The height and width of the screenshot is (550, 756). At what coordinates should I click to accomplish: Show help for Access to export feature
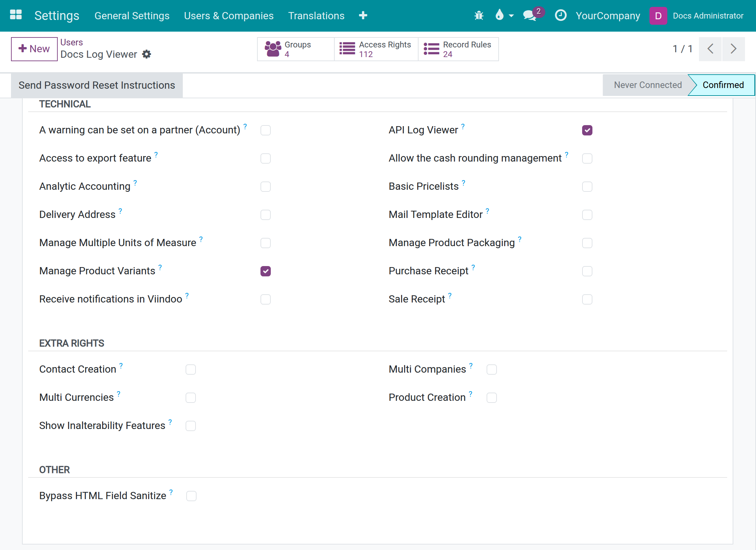(x=156, y=155)
